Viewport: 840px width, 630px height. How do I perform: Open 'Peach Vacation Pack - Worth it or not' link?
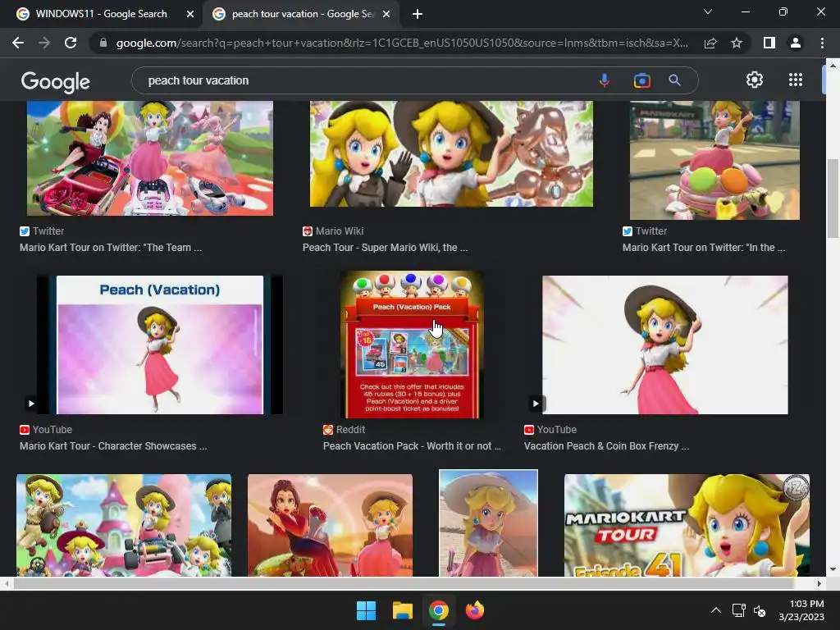[x=412, y=445]
